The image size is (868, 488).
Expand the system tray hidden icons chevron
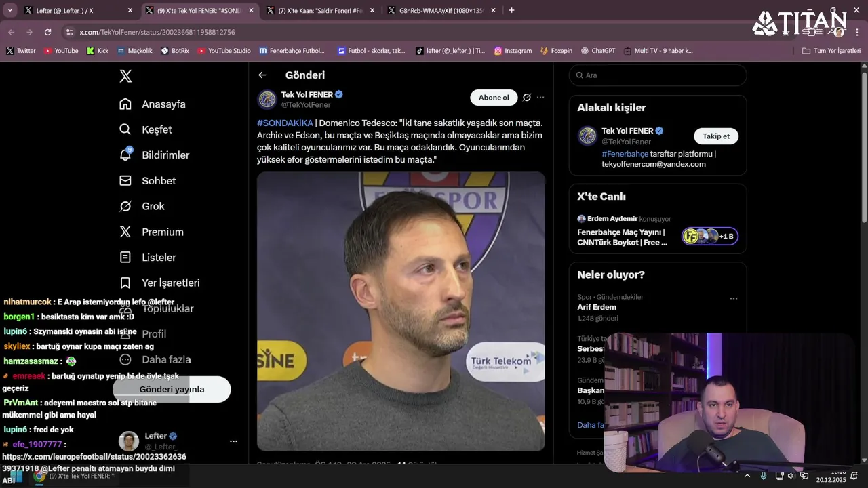(x=747, y=476)
